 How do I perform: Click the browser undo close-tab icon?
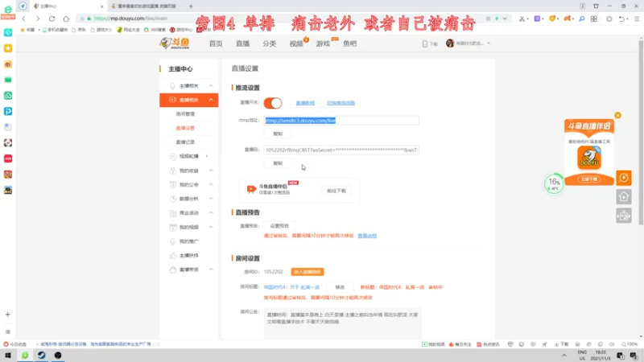621,19
